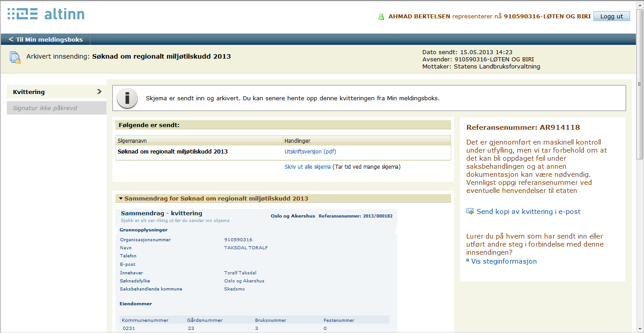Screen dimensions: 644x333
Task: Click gårdsnummer value 23
Action: coord(191,329)
